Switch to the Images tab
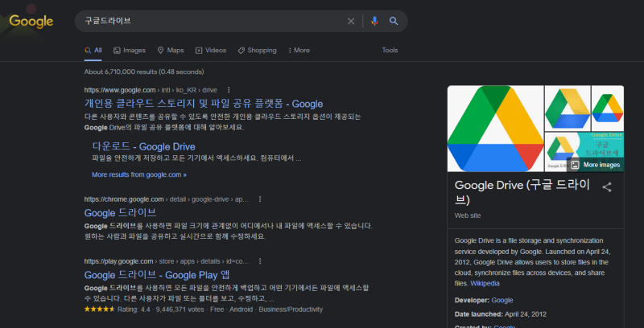 click(x=130, y=51)
